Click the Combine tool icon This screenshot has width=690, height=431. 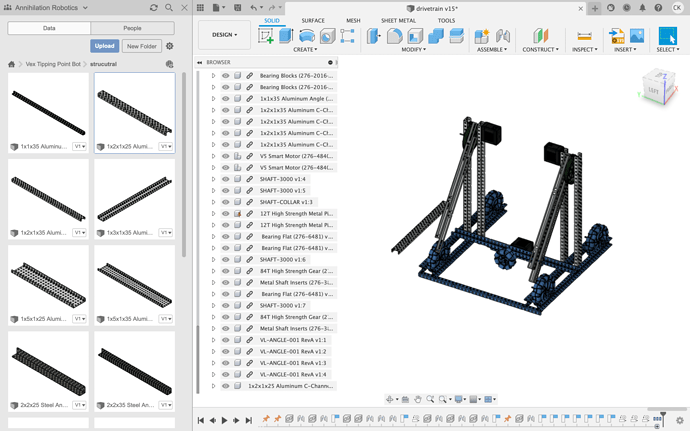click(x=436, y=36)
